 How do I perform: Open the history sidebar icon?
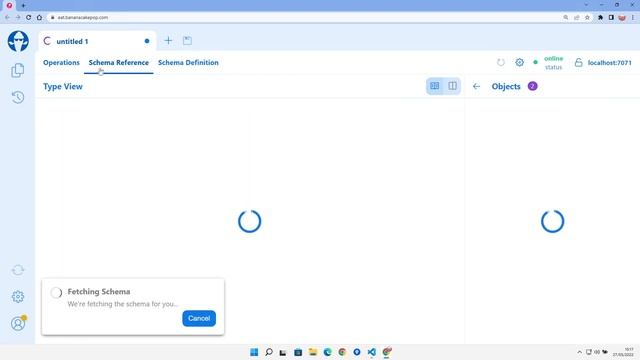18,97
